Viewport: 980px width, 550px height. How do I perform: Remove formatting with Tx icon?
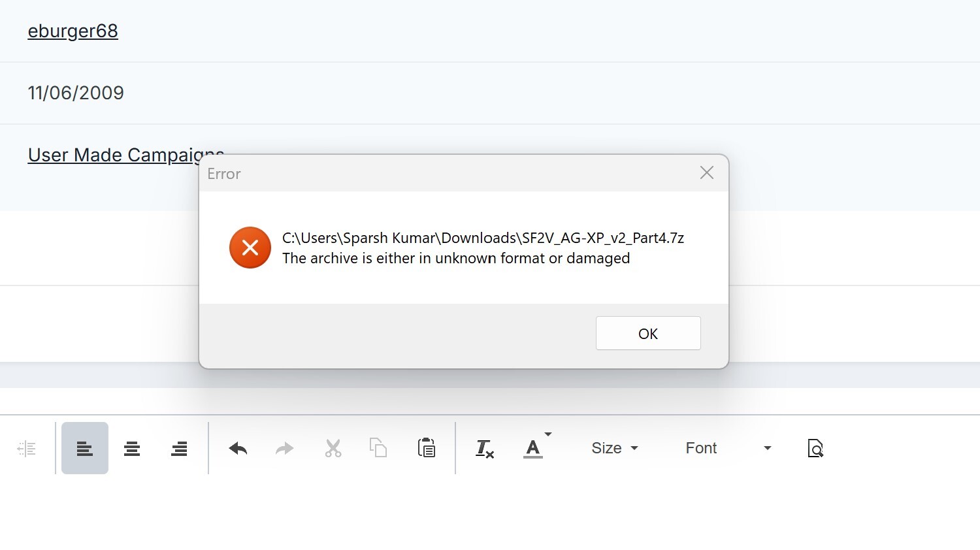pyautogui.click(x=484, y=449)
